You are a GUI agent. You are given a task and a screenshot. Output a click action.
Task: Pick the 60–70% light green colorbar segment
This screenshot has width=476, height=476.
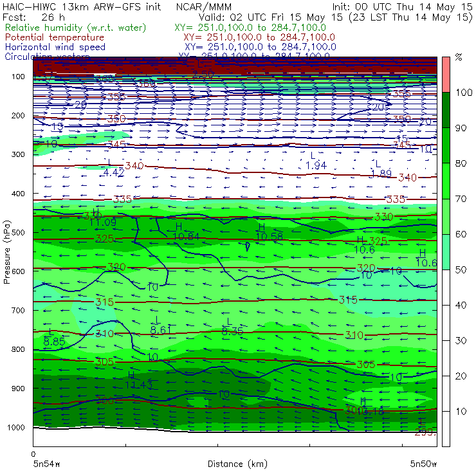pos(446,216)
